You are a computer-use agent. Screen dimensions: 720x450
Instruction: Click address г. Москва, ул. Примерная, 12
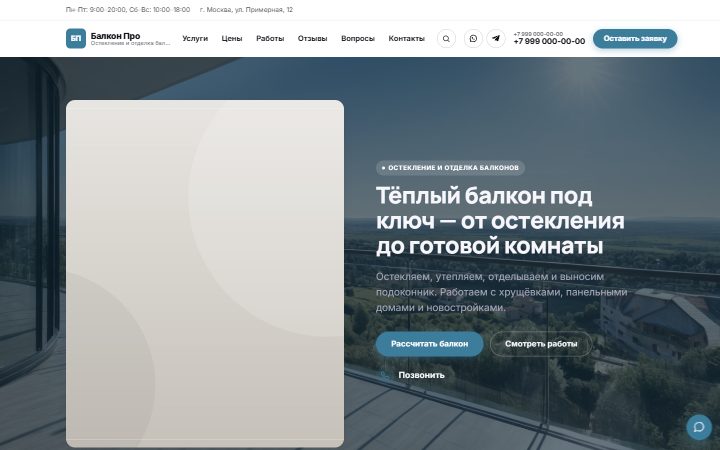click(247, 10)
